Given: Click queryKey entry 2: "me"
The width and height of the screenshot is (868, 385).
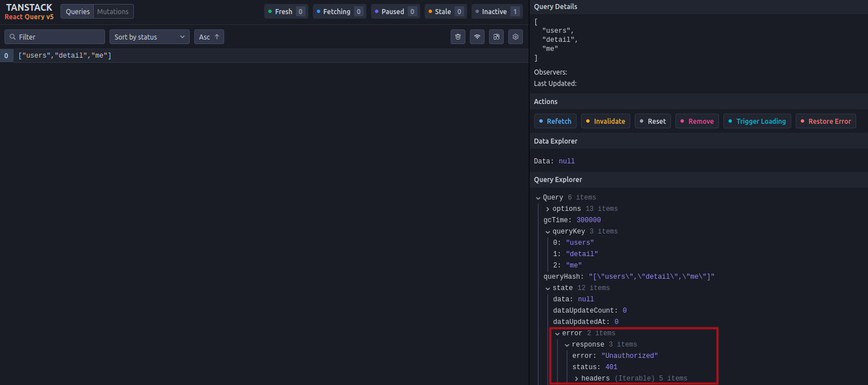Looking at the screenshot, I should pyautogui.click(x=568, y=265).
